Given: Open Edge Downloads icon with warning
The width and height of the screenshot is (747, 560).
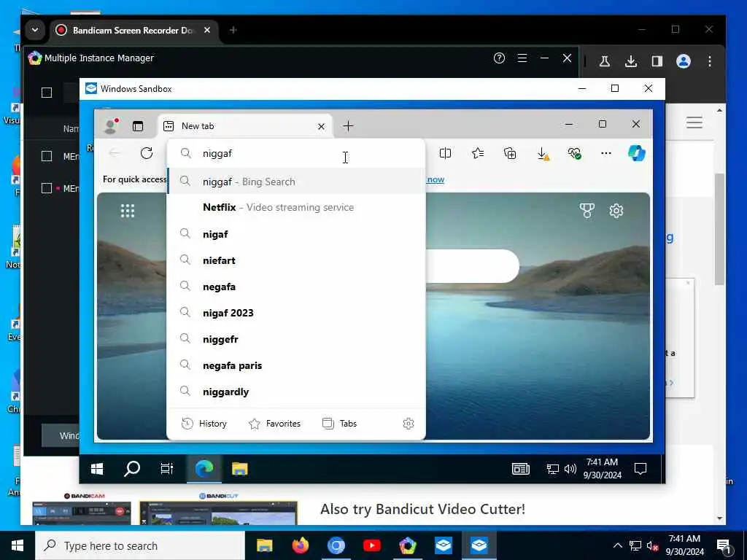Looking at the screenshot, I should pos(543,153).
